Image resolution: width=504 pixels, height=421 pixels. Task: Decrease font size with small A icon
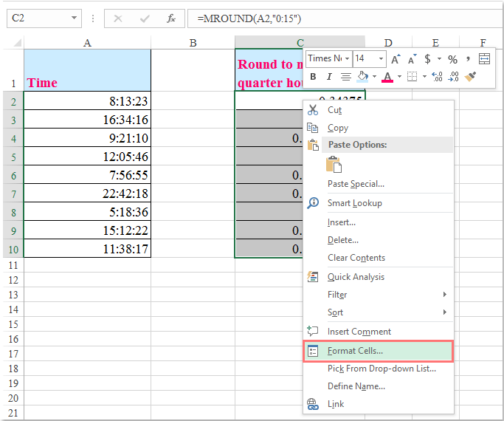click(x=412, y=59)
